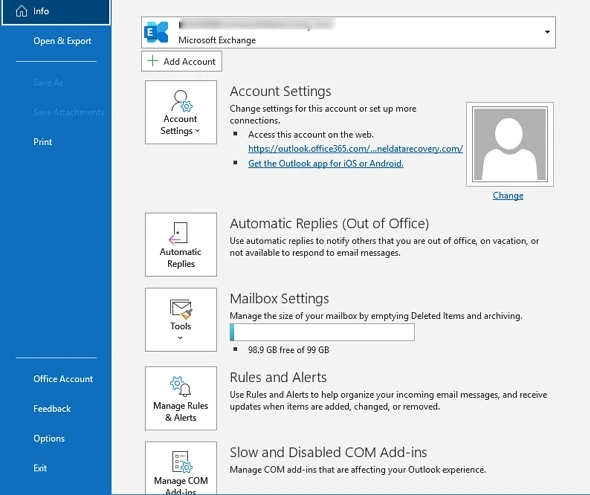Click the Access this account on the web text
The image size is (590, 495).
point(311,135)
